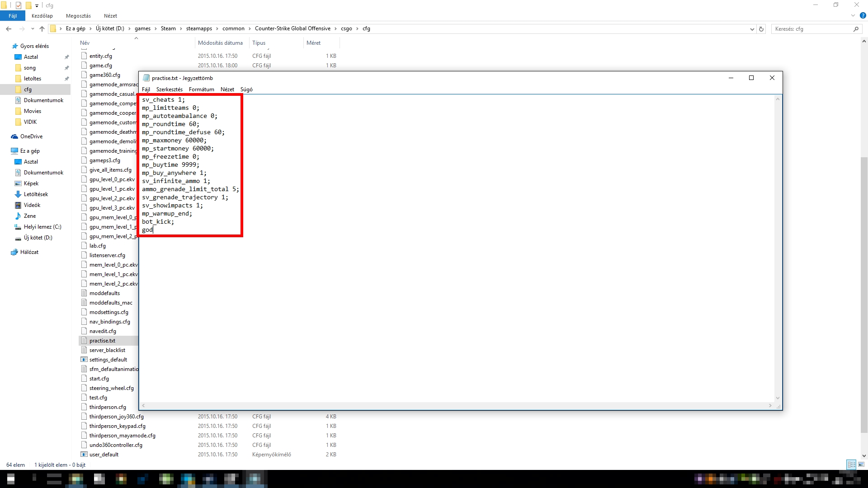868x488 pixels.
Task: Open the recent locations dropdown arrow
Action: point(33,29)
